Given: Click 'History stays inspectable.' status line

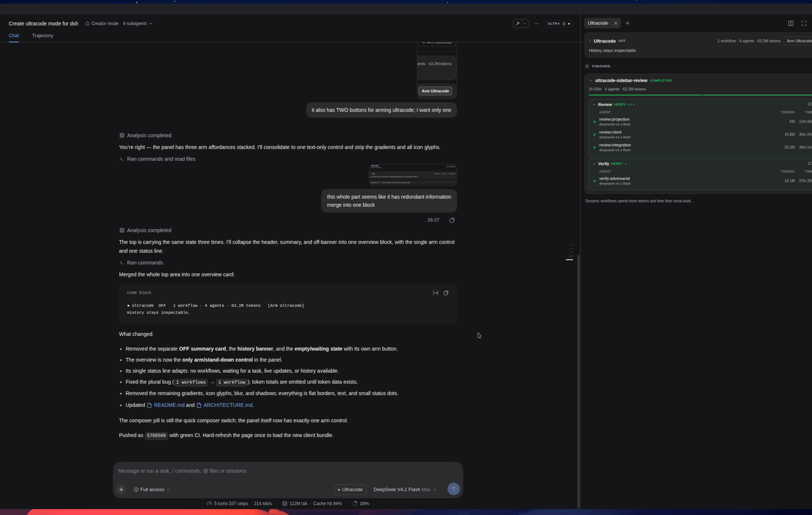Looking at the screenshot, I should [x=613, y=51].
